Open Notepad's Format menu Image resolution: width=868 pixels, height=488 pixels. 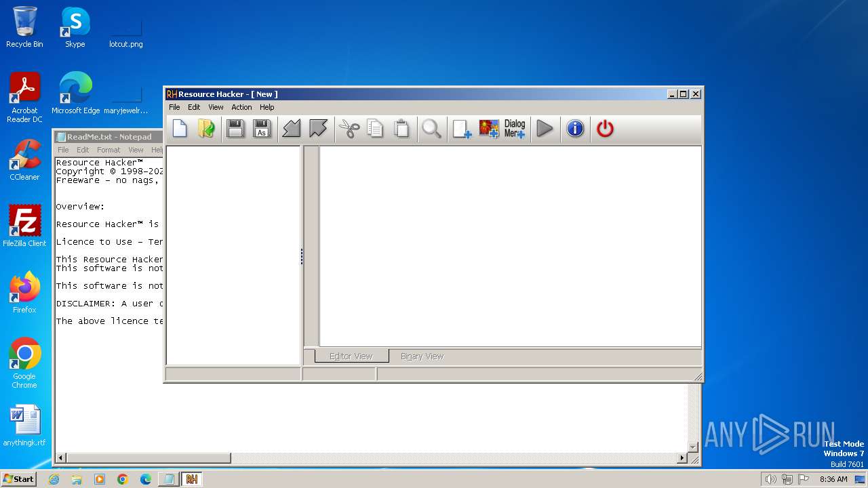click(108, 150)
